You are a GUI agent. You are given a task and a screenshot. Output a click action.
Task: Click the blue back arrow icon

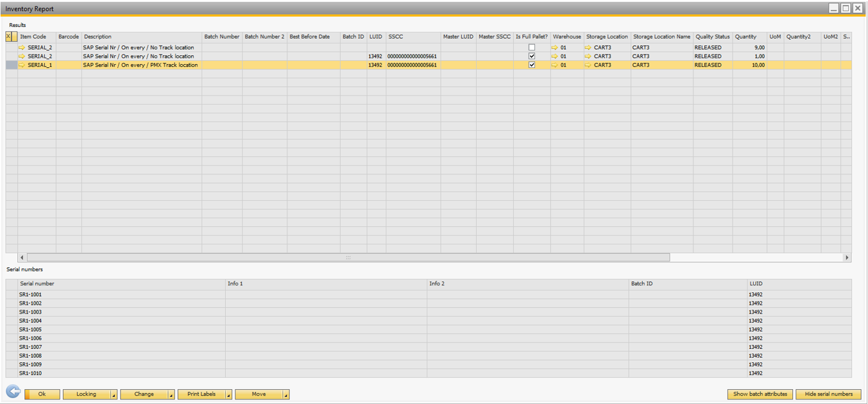(x=13, y=392)
